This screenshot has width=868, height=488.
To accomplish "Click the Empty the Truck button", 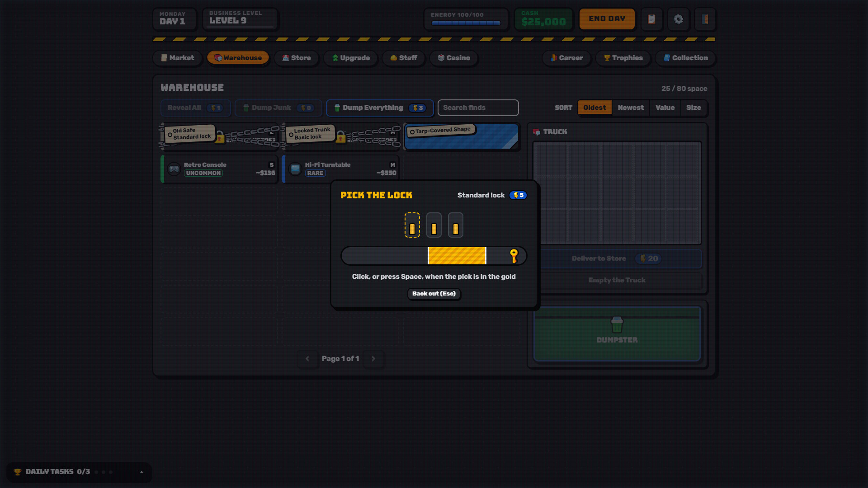I will tap(617, 280).
